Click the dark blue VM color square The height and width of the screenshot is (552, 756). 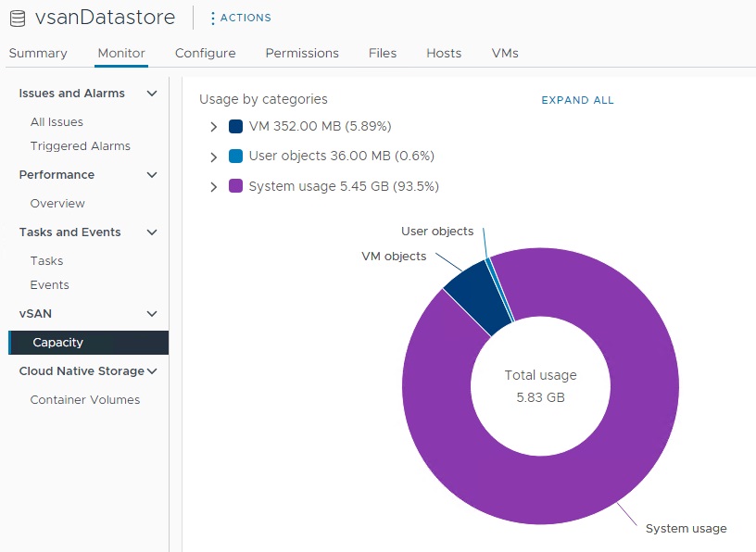235,127
